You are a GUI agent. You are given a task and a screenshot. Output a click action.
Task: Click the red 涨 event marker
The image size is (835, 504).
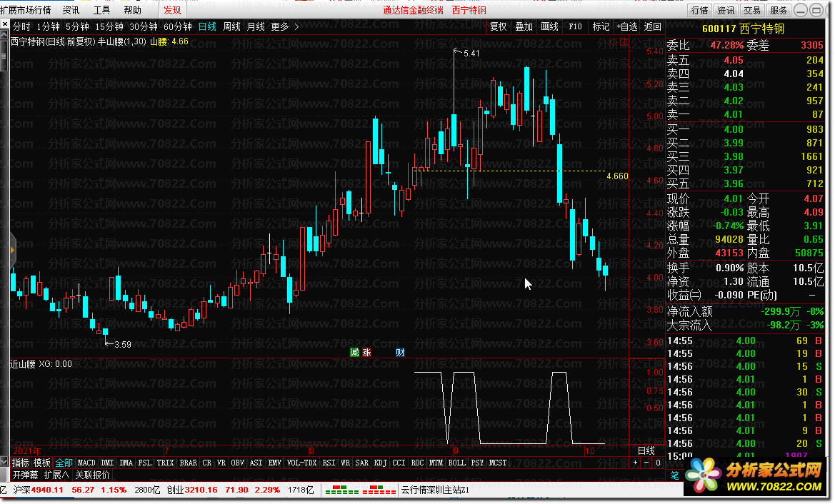[366, 353]
